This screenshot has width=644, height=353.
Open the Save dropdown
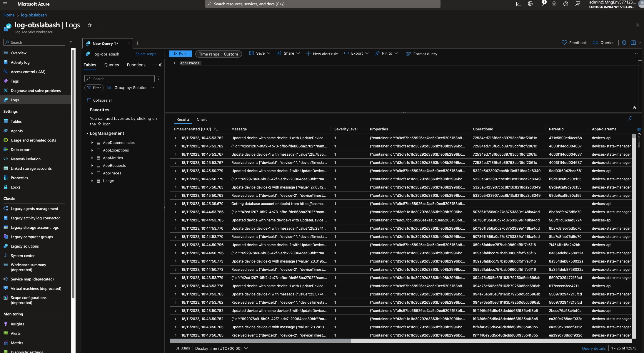tap(260, 53)
